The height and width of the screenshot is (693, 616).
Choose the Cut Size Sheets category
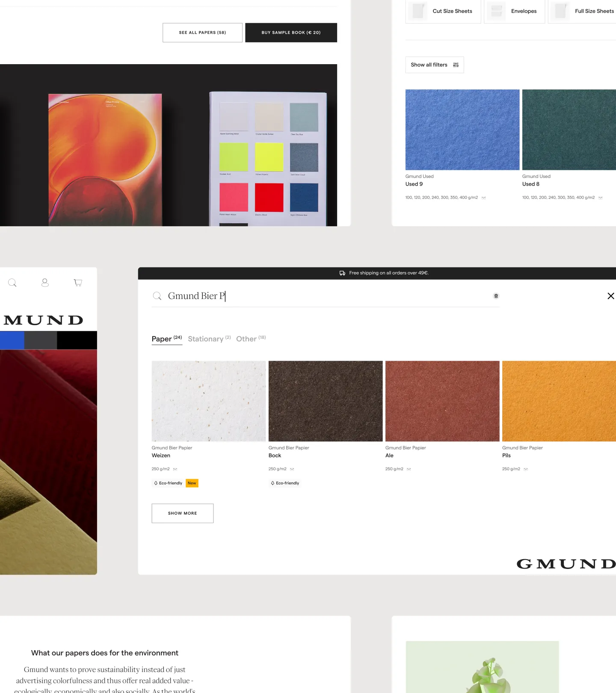tap(443, 11)
